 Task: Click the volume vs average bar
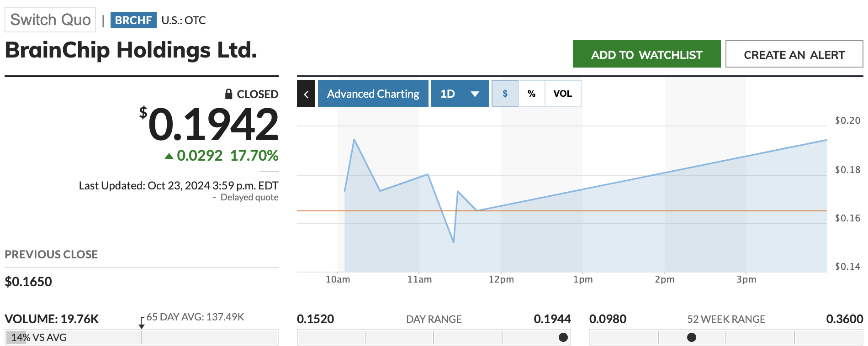(x=141, y=337)
